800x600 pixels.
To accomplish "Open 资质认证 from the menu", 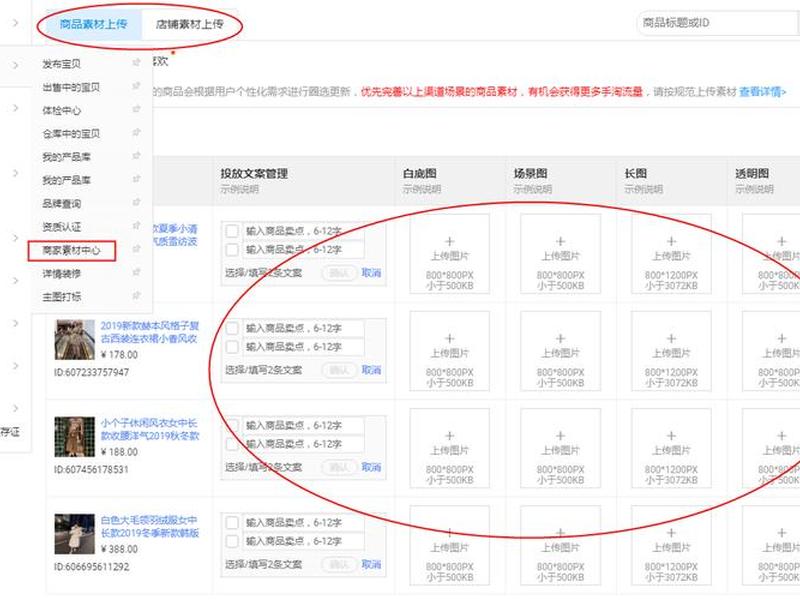I will (x=61, y=227).
